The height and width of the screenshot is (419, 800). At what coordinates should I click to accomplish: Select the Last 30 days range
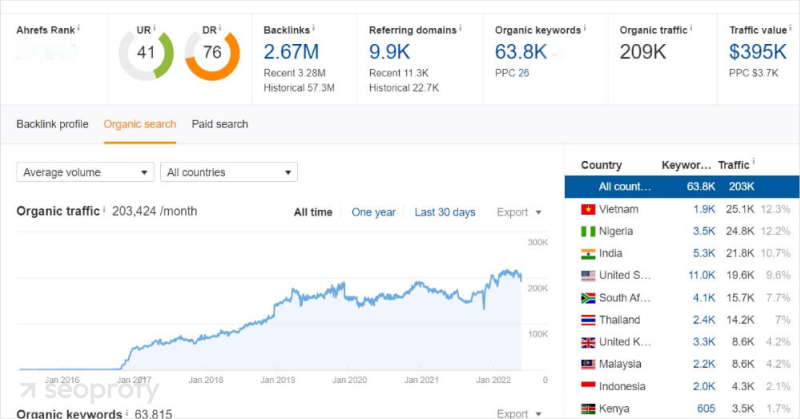[445, 212]
